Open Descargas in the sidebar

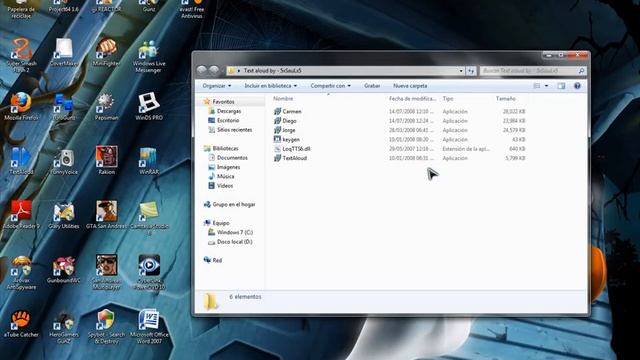(x=229, y=111)
